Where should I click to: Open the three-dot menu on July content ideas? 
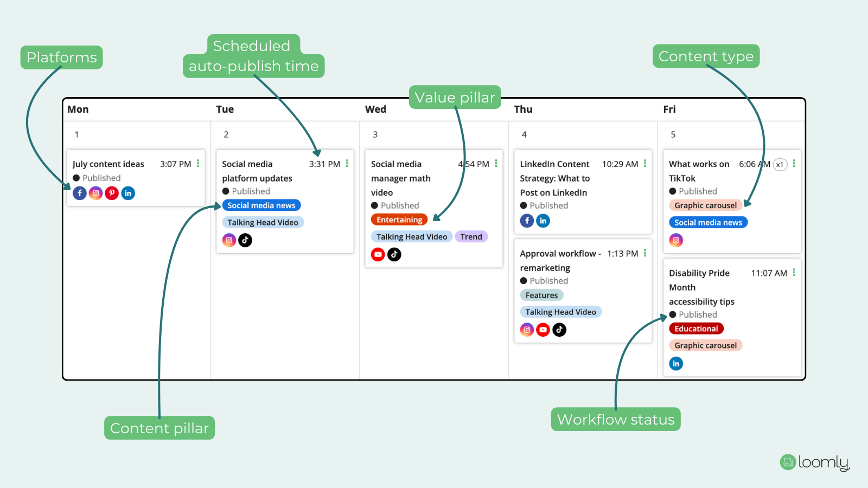(x=197, y=163)
